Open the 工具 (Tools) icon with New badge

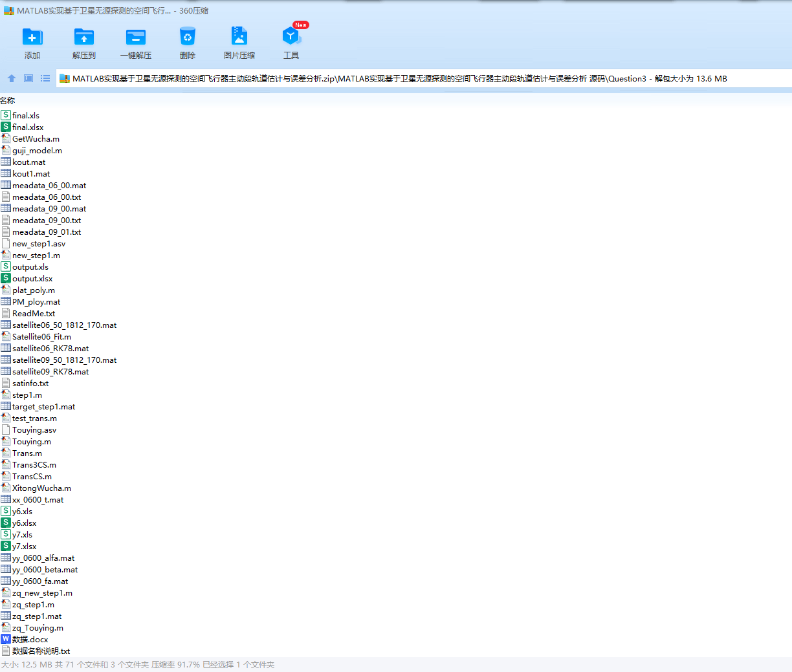click(291, 37)
